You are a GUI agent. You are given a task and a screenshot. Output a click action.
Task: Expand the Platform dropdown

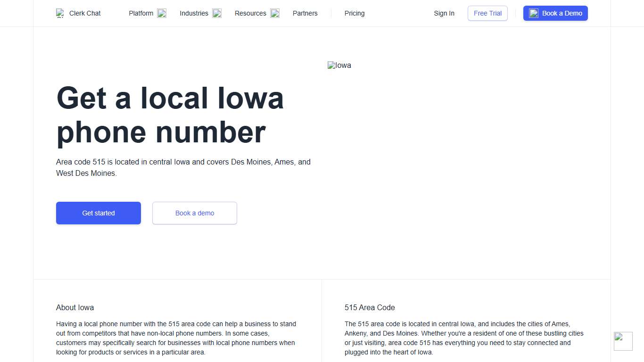coord(141,13)
